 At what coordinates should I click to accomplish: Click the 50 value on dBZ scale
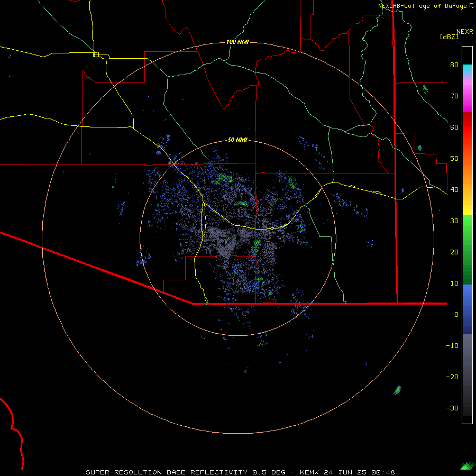pyautogui.click(x=454, y=159)
